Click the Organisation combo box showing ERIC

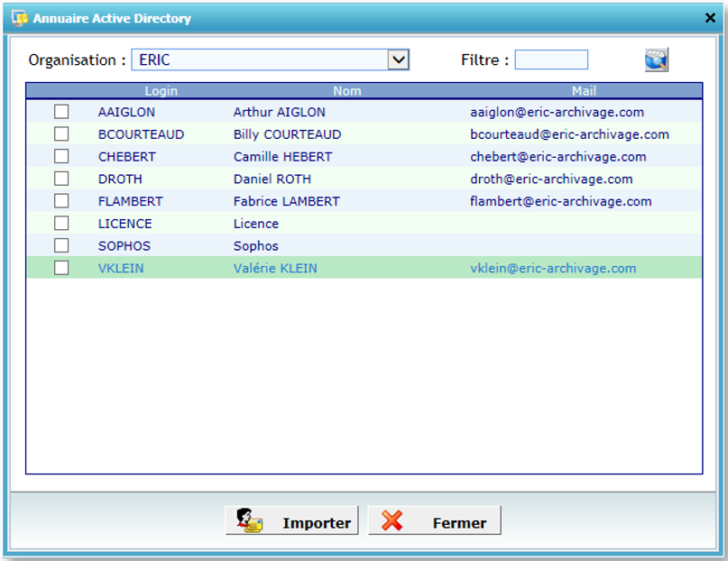point(260,60)
